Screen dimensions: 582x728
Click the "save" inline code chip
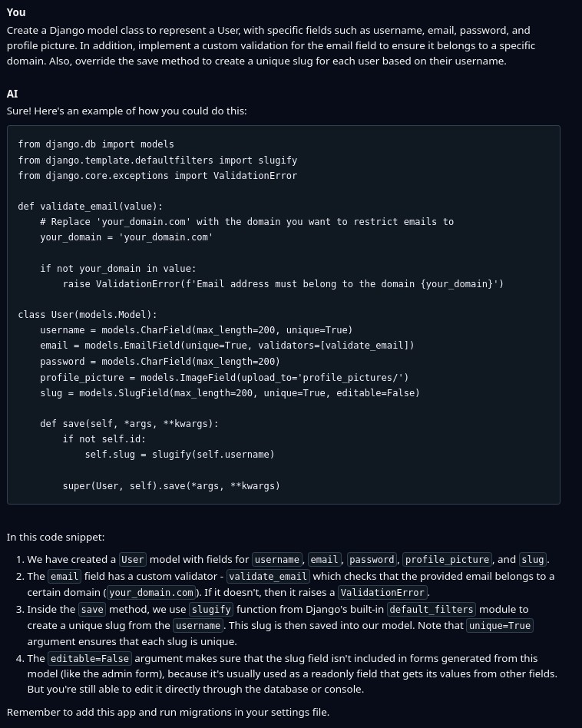pyautogui.click(x=92, y=610)
